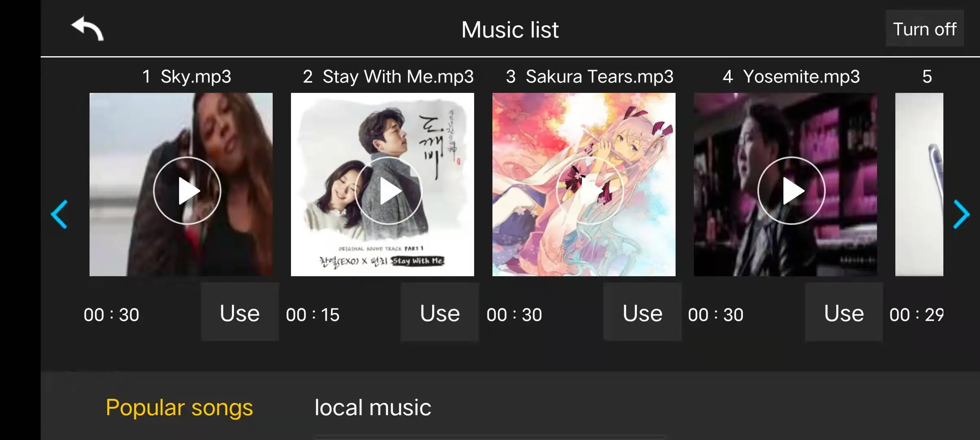
Task: Show more songs with right chevron
Action: pyautogui.click(x=961, y=214)
